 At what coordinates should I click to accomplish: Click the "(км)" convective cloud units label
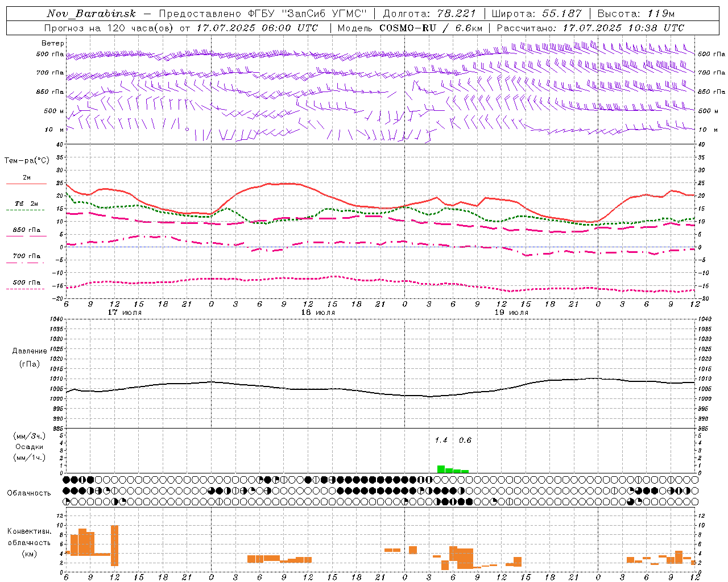tap(29, 554)
